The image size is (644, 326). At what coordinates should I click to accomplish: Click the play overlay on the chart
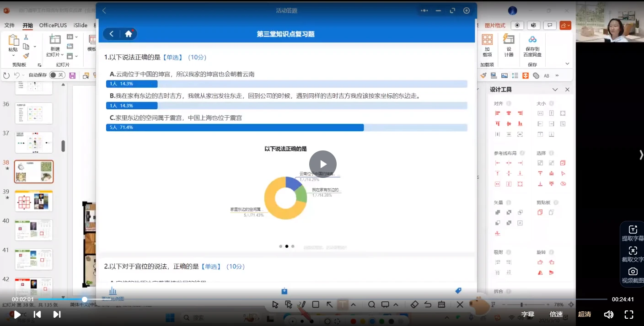[322, 164]
